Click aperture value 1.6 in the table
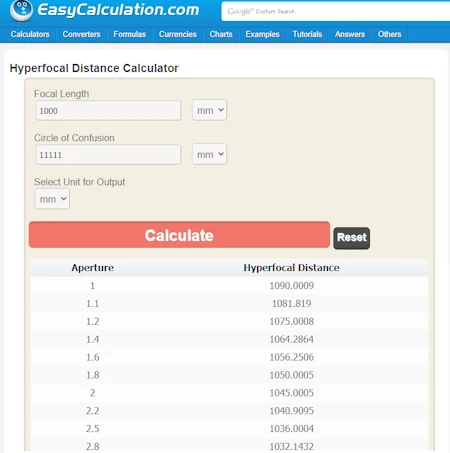The height and width of the screenshot is (453, 450). point(93,357)
